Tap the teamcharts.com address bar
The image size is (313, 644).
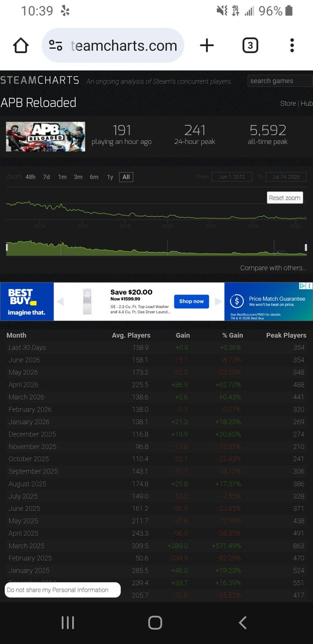tap(113, 46)
